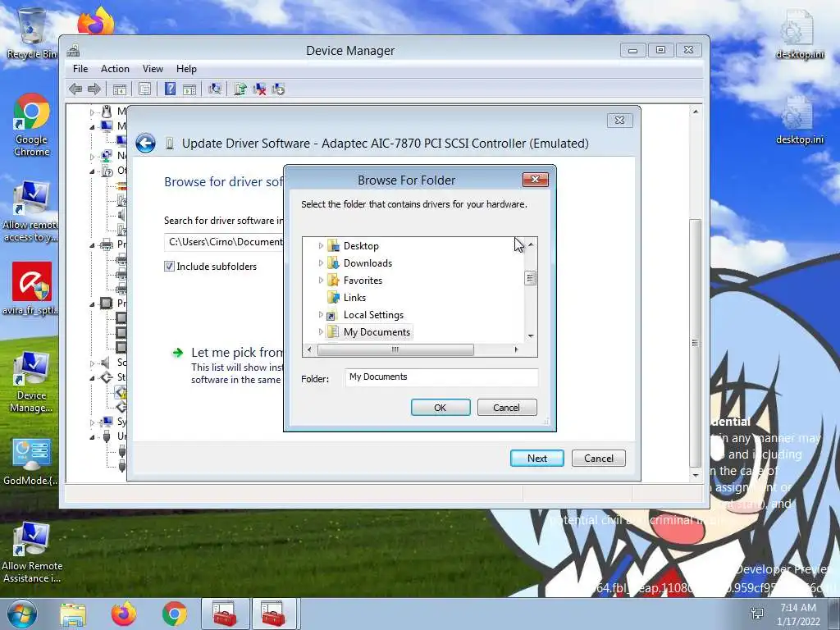This screenshot has height=630, width=840.
Task: Click Cancel in Browse For Folder dialog
Action: [x=506, y=408]
